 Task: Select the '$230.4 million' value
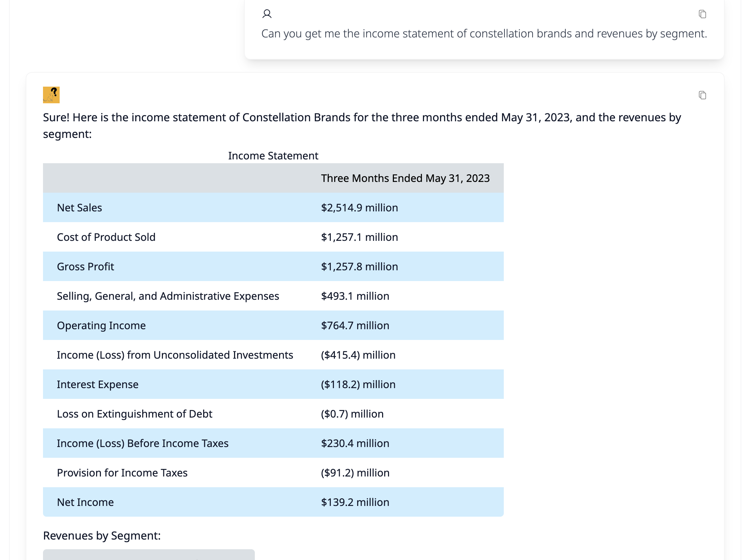click(x=355, y=443)
